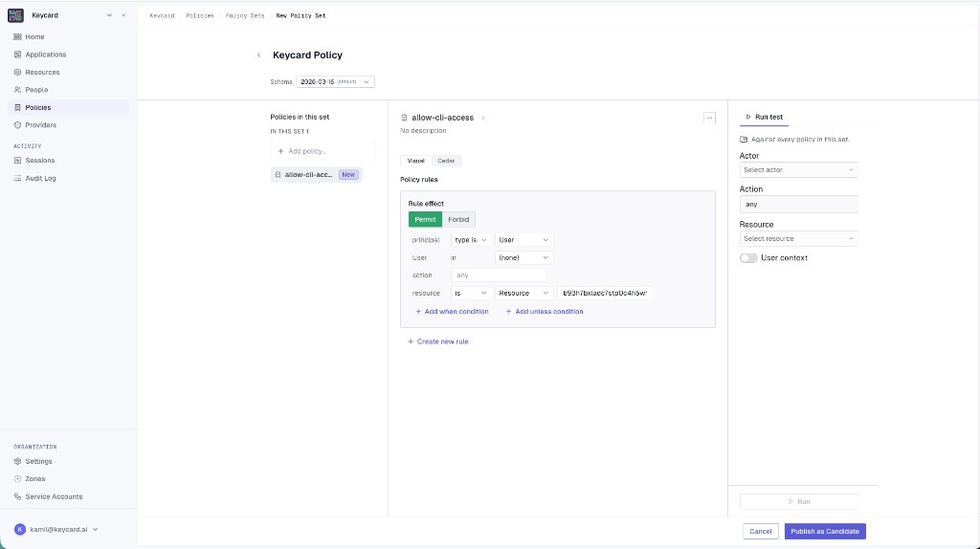Click the Add policy field
The image size is (980, 549).
point(323,151)
